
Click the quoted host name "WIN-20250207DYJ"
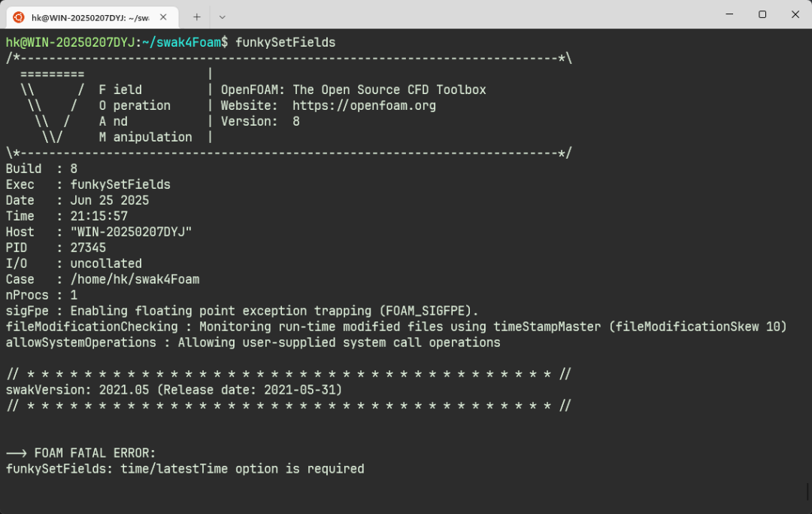[131, 232]
